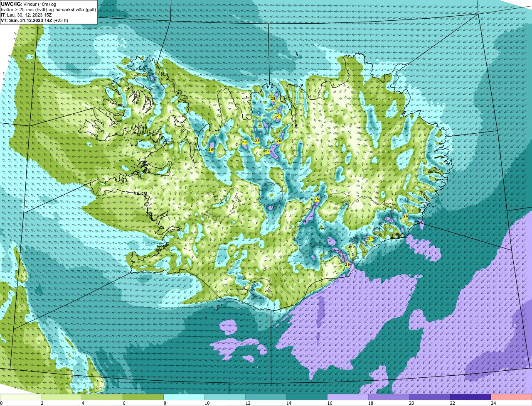The image size is (532, 406).
Task: Click the legend tick label "4"
Action: (83, 403)
